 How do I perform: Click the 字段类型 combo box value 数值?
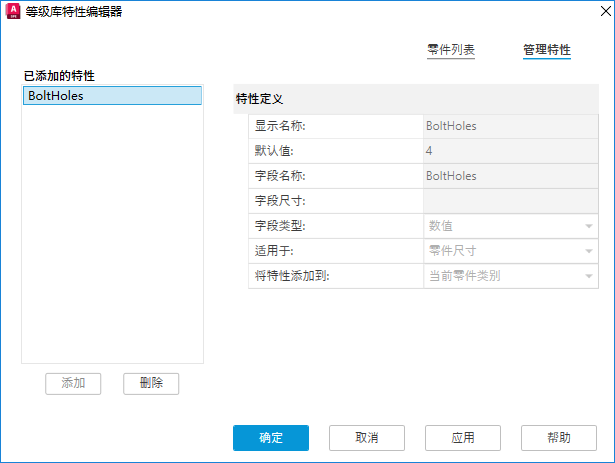[500, 226]
